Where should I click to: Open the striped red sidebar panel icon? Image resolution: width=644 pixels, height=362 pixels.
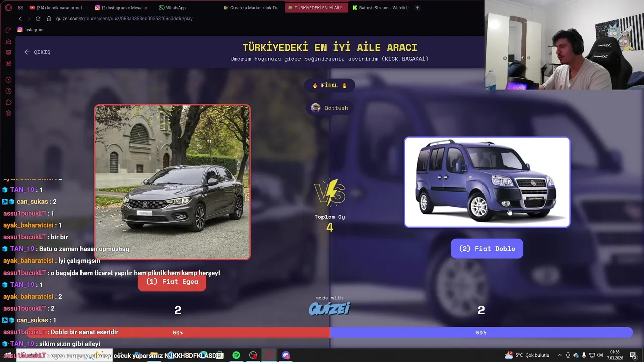tap(8, 52)
